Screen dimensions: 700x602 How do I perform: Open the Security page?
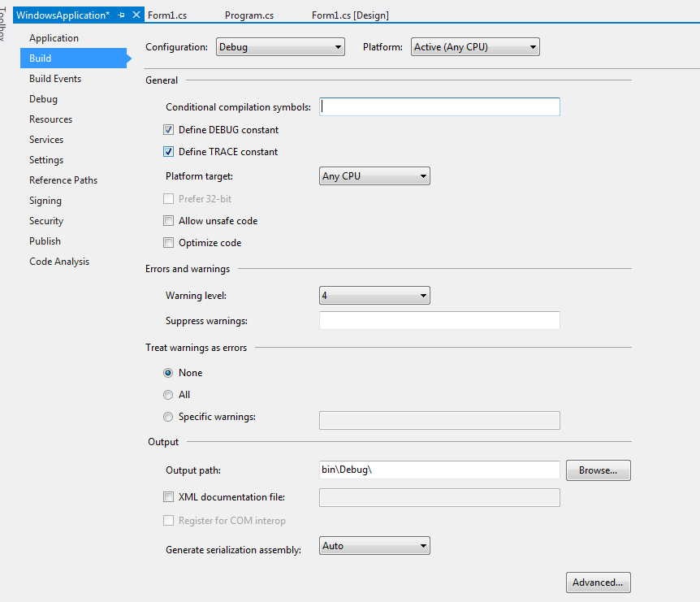[46, 221]
